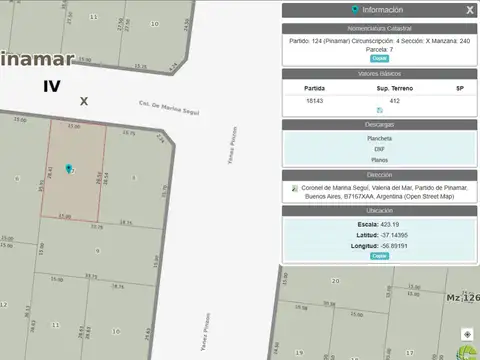Click the location pin in Información header
The image size is (480, 360).
[355, 10]
